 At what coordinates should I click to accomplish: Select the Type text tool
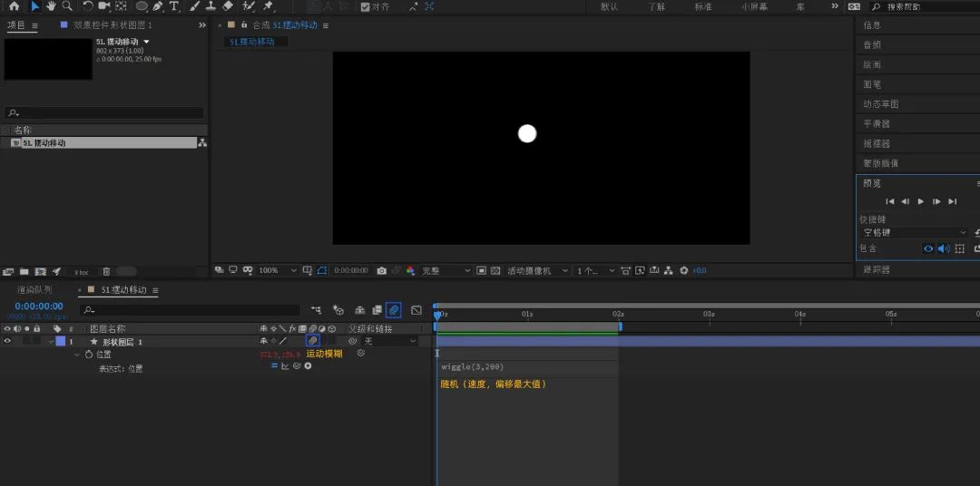coord(173,6)
